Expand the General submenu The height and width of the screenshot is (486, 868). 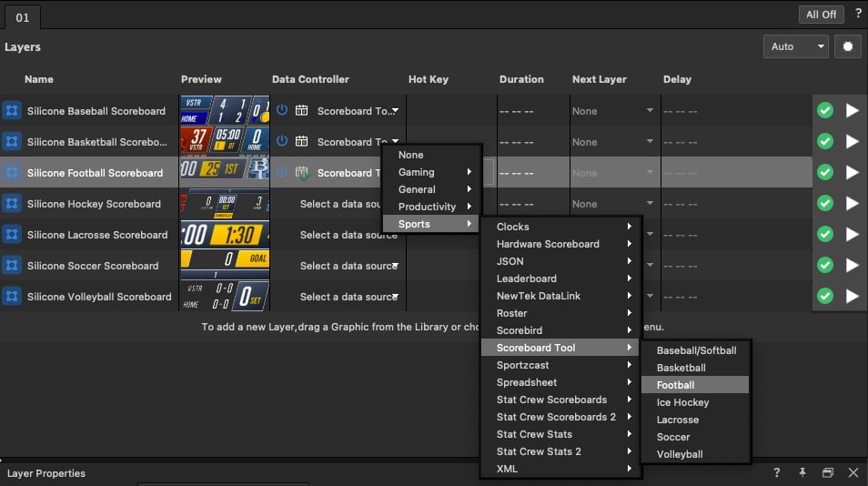(x=432, y=189)
